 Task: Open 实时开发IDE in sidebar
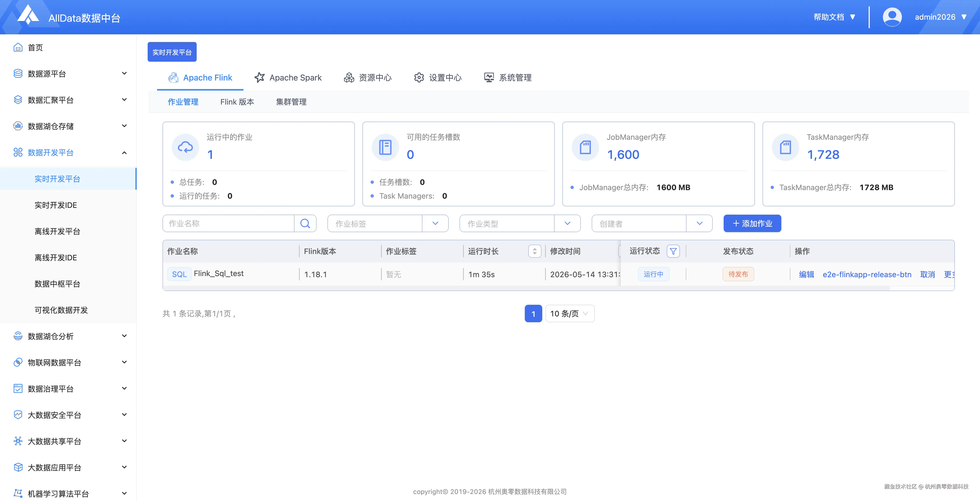(56, 205)
